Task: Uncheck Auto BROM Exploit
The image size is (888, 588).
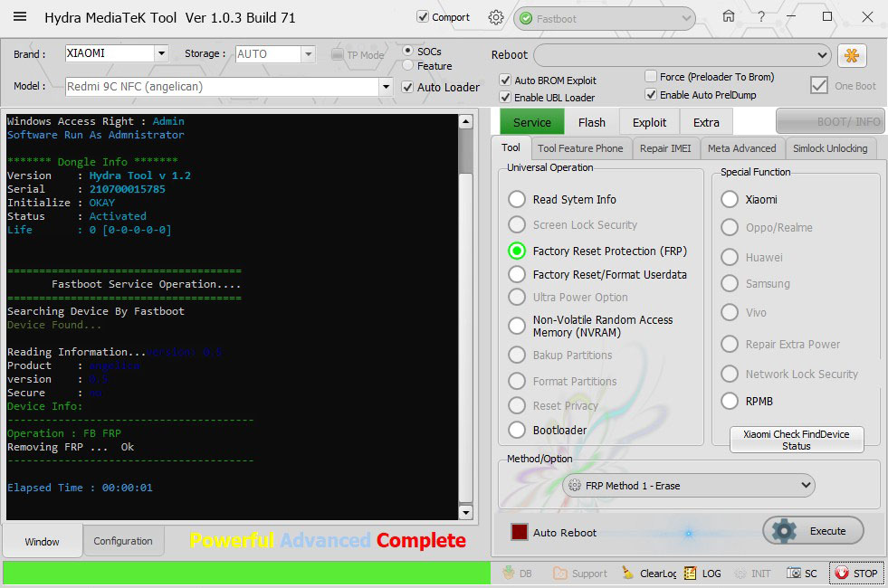Action: click(505, 81)
